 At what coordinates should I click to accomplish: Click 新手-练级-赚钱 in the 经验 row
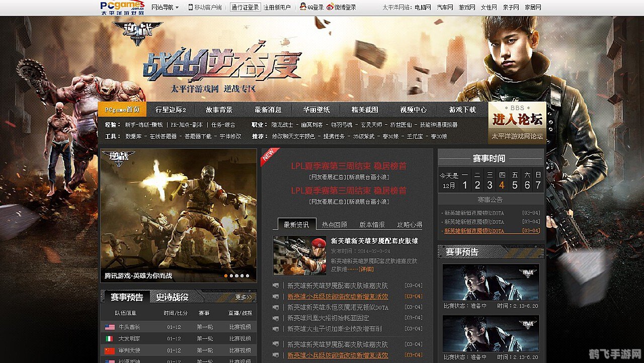(x=143, y=125)
